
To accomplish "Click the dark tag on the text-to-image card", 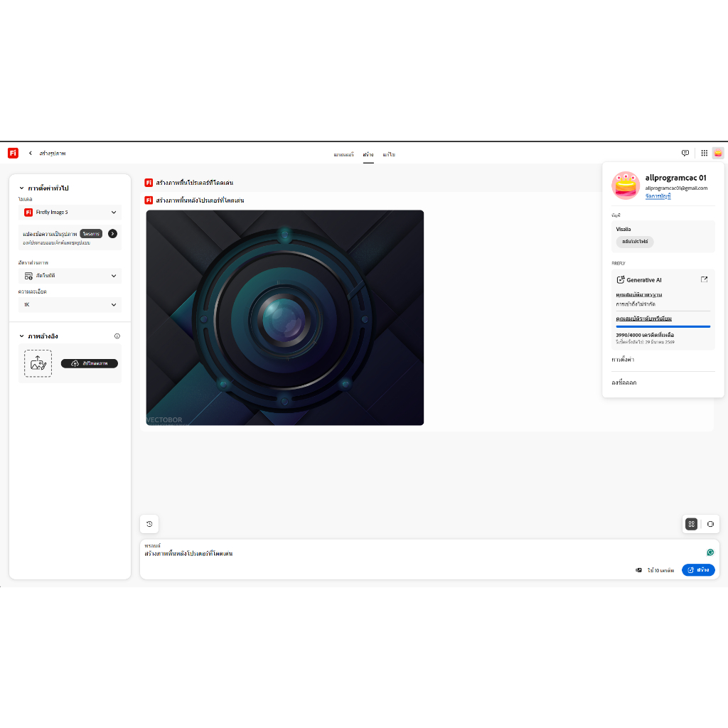I will click(x=91, y=233).
